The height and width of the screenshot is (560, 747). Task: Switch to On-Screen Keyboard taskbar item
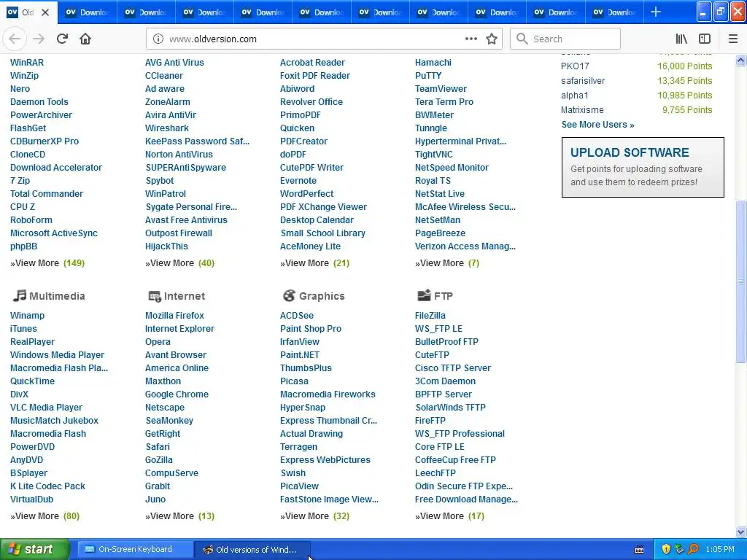pos(135,549)
